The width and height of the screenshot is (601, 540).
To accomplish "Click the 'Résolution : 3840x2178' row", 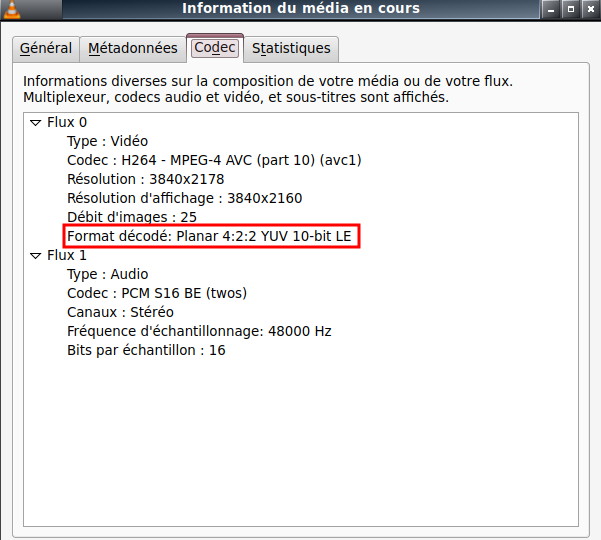I will coord(146,179).
